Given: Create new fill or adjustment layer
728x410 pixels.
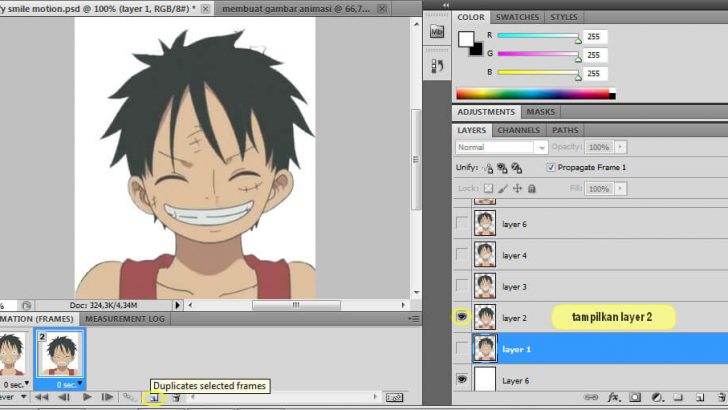Looking at the screenshot, I should point(656,397).
